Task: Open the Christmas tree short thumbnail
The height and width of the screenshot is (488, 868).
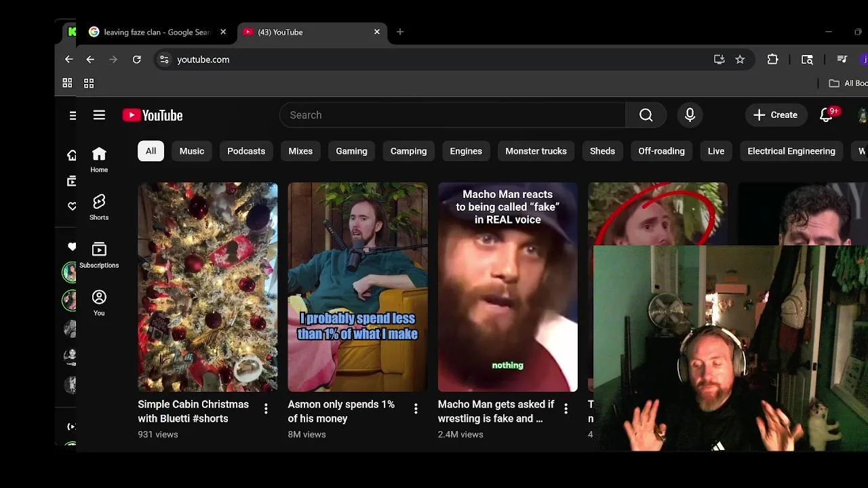Action: tap(208, 287)
